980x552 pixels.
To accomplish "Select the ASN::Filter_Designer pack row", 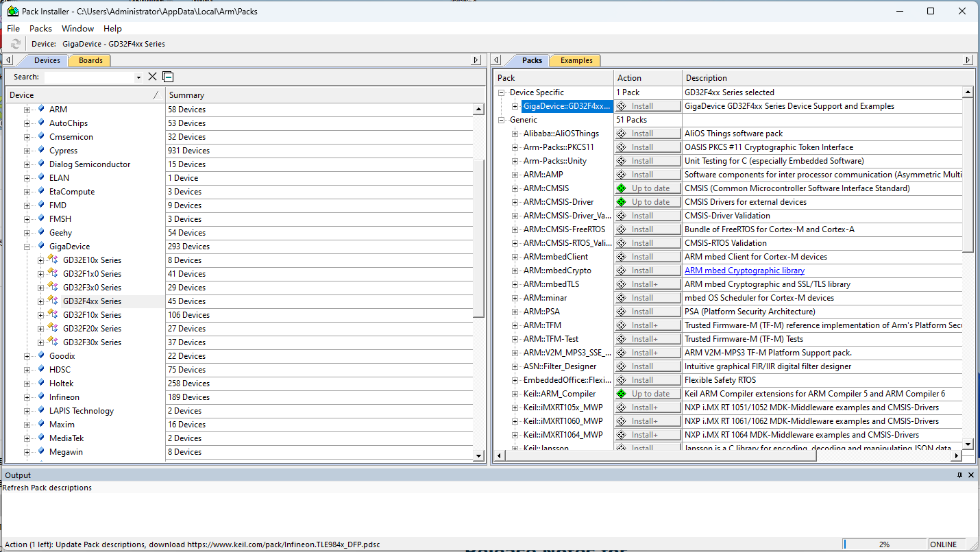I will tap(560, 366).
